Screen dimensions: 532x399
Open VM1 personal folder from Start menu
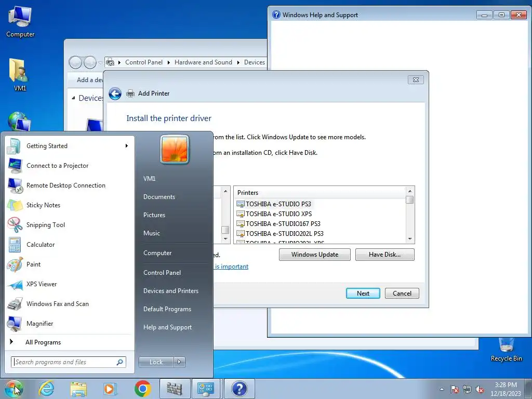[149, 179]
